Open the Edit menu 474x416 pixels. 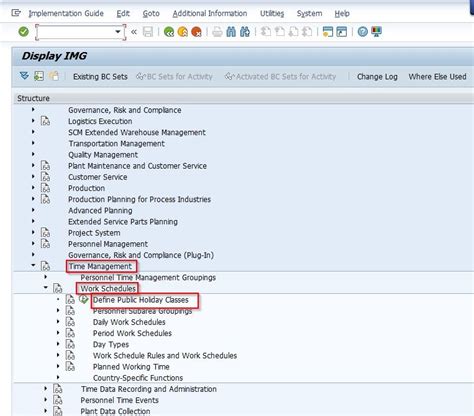point(123,13)
